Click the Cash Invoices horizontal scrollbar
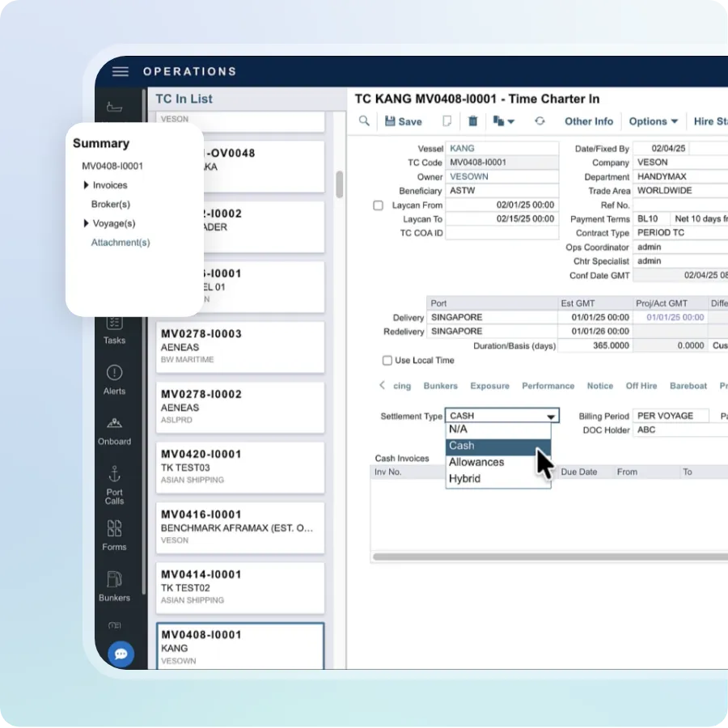Screen dimensions: 728x728 [x=550, y=557]
